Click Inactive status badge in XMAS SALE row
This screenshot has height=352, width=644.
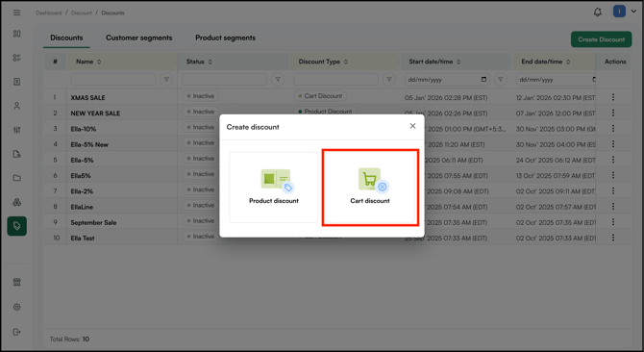coord(201,96)
